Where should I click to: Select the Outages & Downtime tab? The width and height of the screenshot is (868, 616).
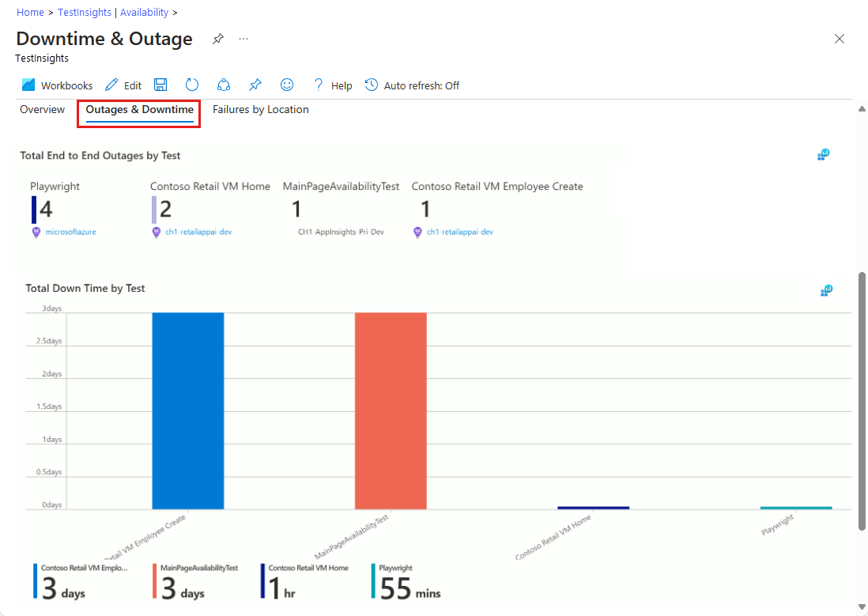pyautogui.click(x=139, y=110)
